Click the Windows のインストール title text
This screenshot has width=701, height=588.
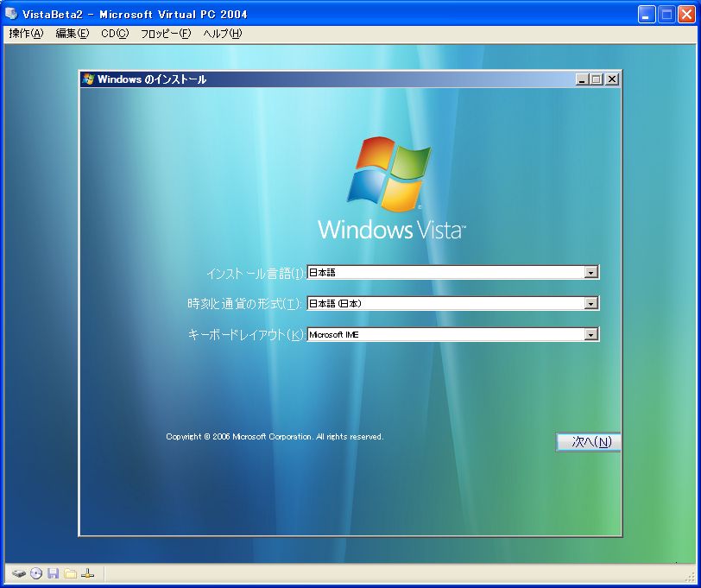coord(152,79)
